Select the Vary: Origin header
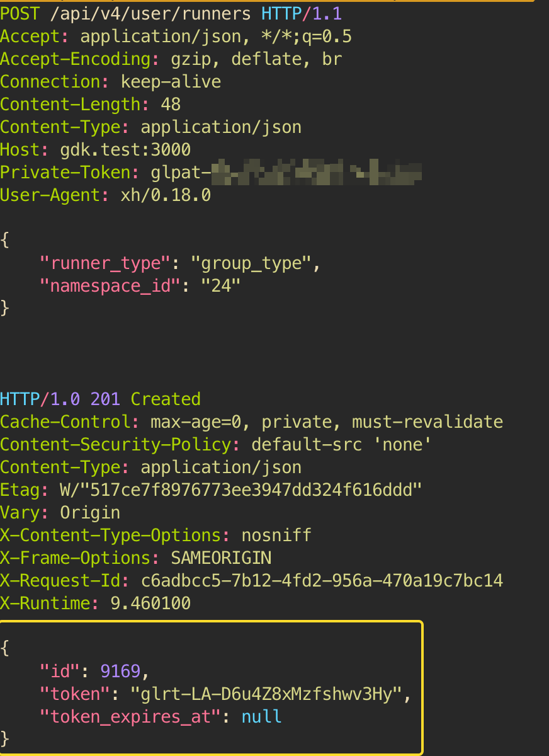Viewport: 549px width, 756px height. (60, 513)
